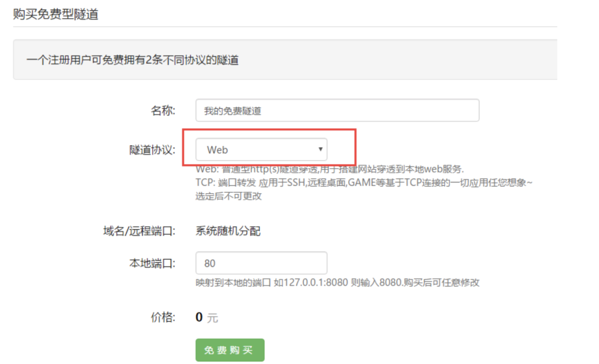Click the 选定后不可更改 hint text
Screen dimensions: 599x364
coord(228,196)
